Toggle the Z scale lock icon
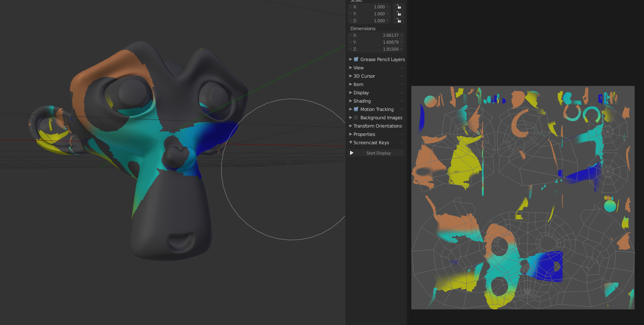 click(399, 20)
